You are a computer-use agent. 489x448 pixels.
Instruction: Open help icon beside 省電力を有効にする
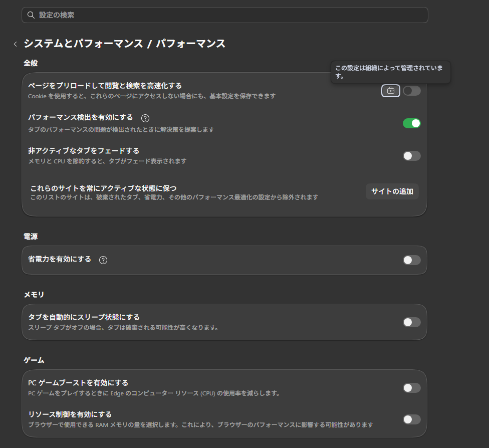103,260
